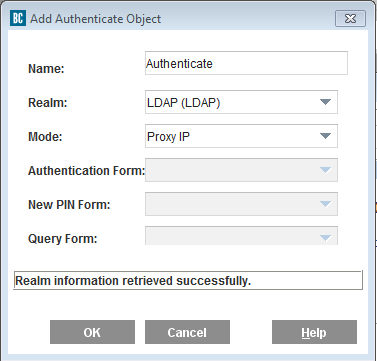377x361 pixels.
Task: Click the Name: label
Action: [46, 69]
